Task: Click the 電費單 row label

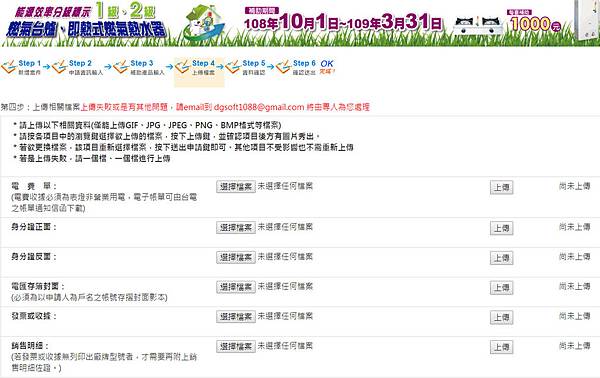Action: 34,186
